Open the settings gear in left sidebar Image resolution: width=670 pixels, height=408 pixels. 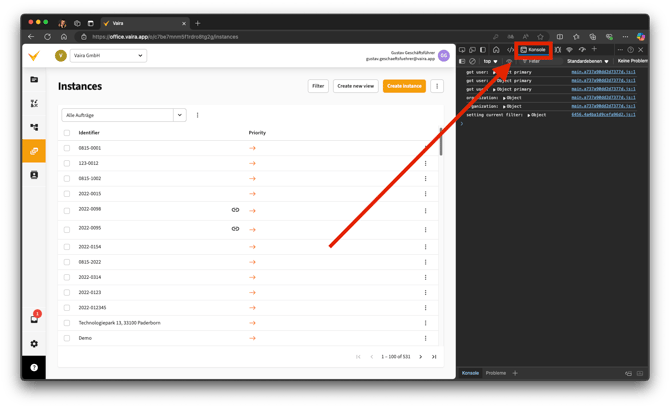(34, 343)
